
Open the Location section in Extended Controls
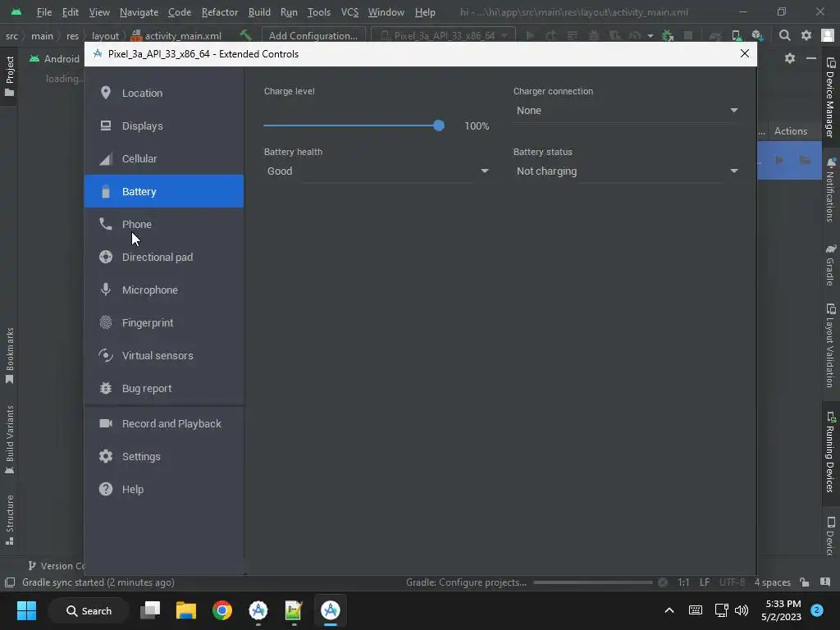(163, 93)
